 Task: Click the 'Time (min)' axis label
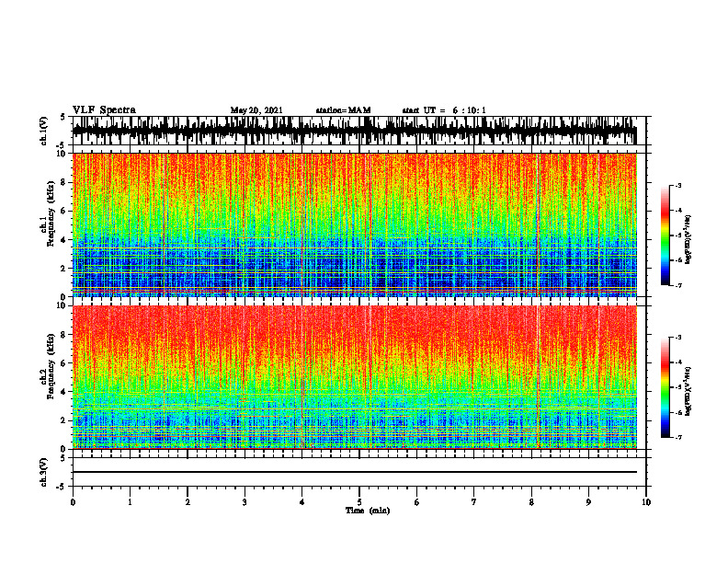(368, 511)
